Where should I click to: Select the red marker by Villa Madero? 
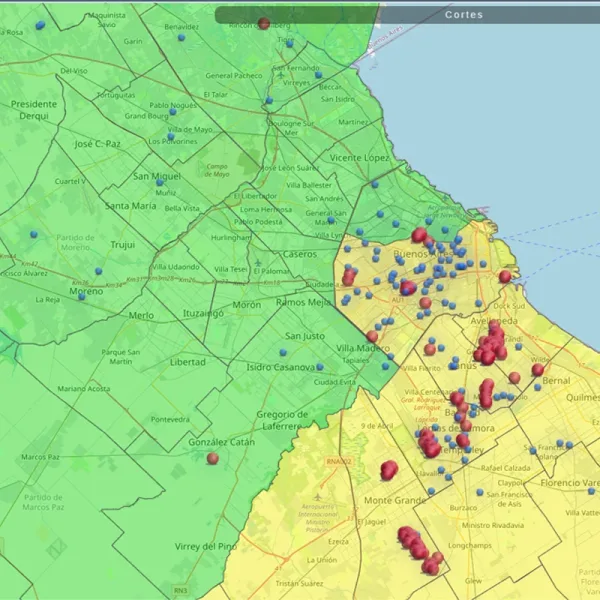(372, 336)
